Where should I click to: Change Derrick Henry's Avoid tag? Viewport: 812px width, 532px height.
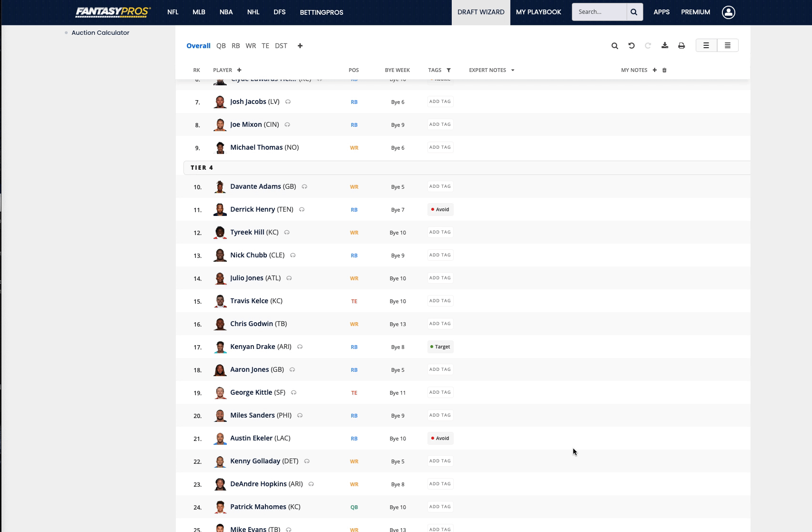440,209
